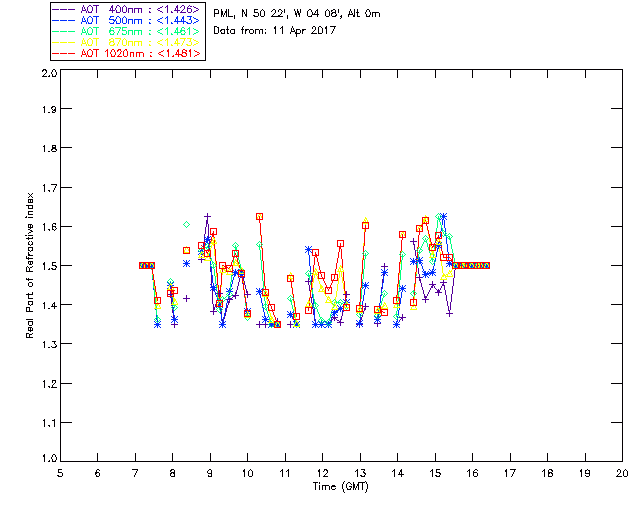Click the x-axis tick label 10
The image size is (640, 512).
coord(247,473)
